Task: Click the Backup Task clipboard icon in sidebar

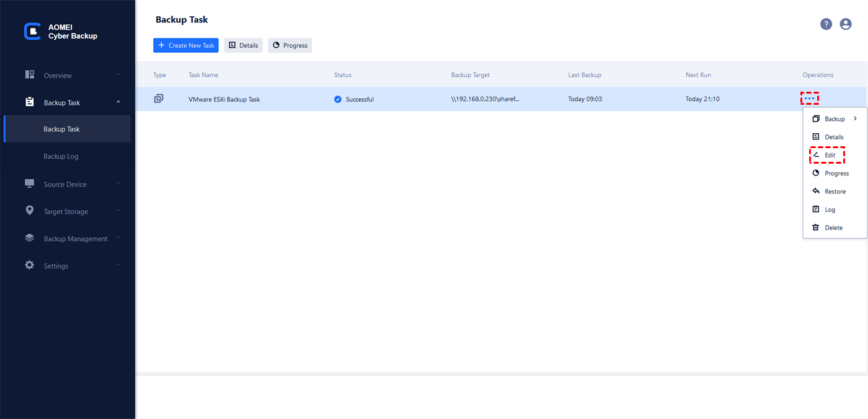Action: (30, 102)
